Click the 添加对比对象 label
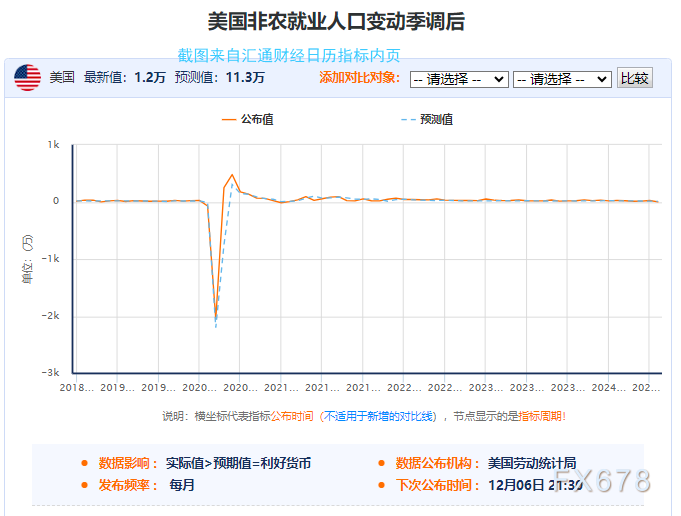 click(x=359, y=78)
